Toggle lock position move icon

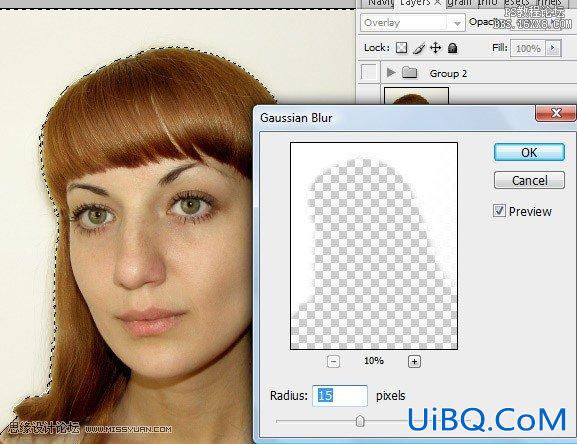click(436, 48)
